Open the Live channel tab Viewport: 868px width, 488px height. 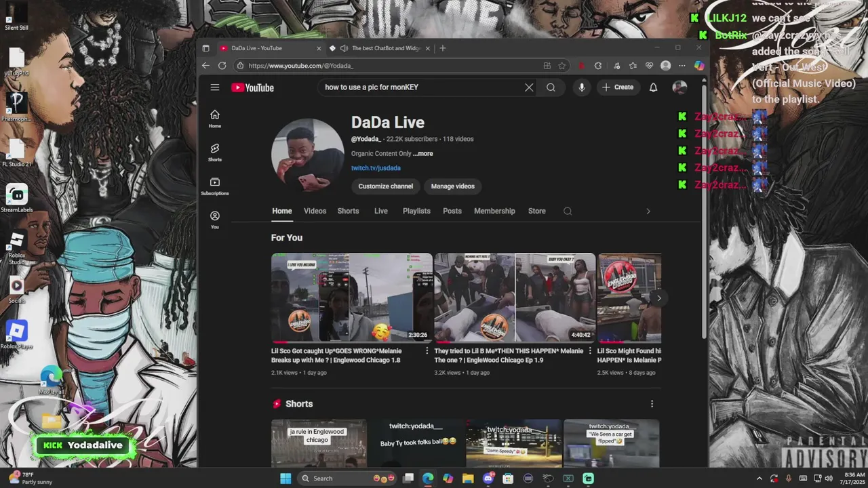381,211
